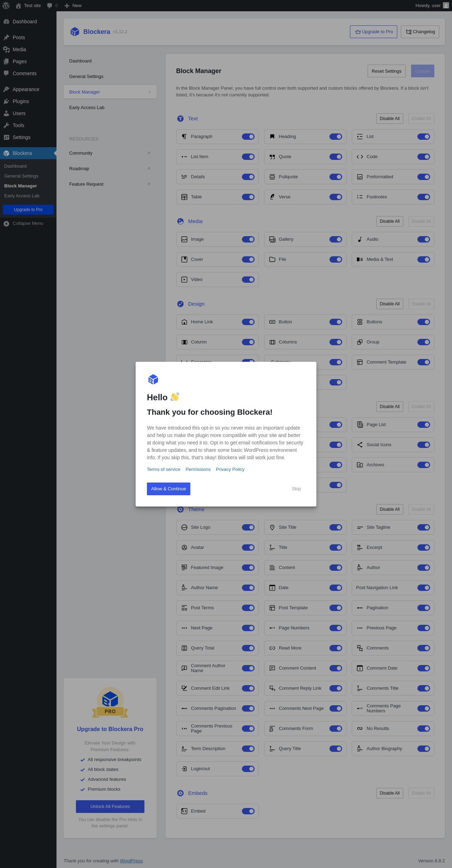This screenshot has width=452, height=868.
Task: Click the WordPress logo in admin bar
Action: point(6,6)
